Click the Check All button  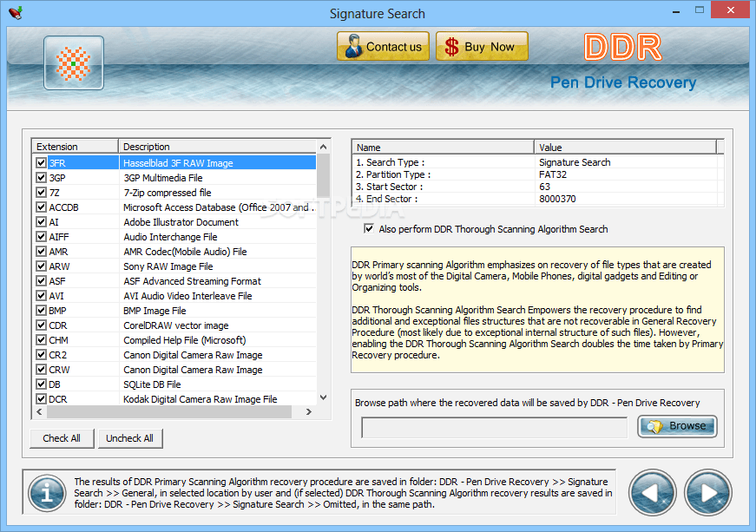pos(61,438)
